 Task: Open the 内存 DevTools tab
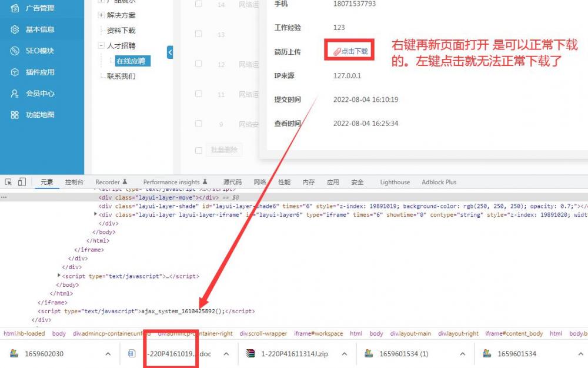[309, 182]
